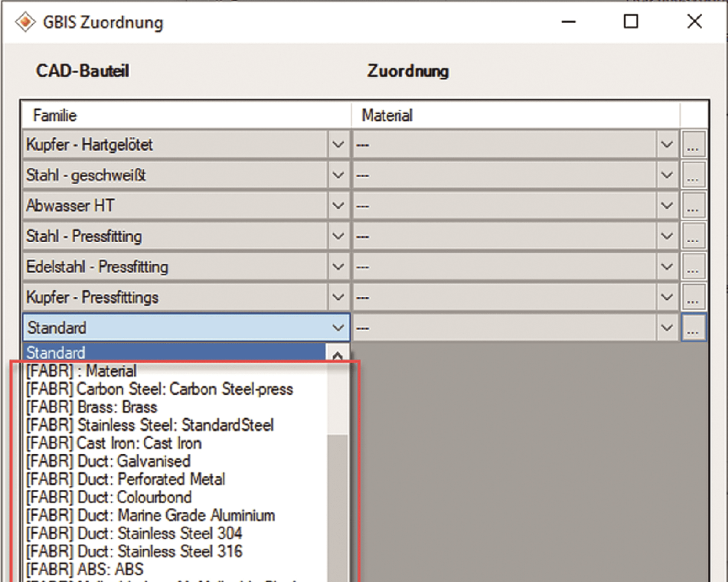Collapse the open Standard family dropdown
This screenshot has height=582, width=728.
[338, 328]
